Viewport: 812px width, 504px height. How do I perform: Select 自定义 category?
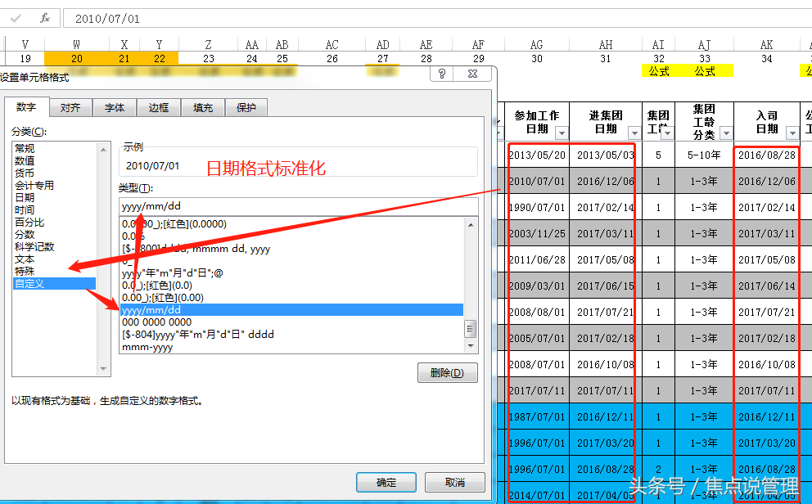click(54, 284)
